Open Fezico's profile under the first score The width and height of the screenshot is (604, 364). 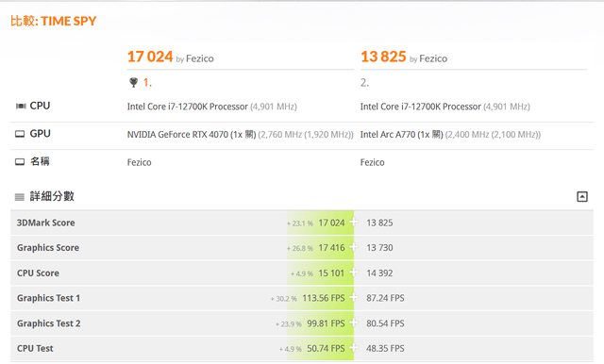(x=199, y=58)
